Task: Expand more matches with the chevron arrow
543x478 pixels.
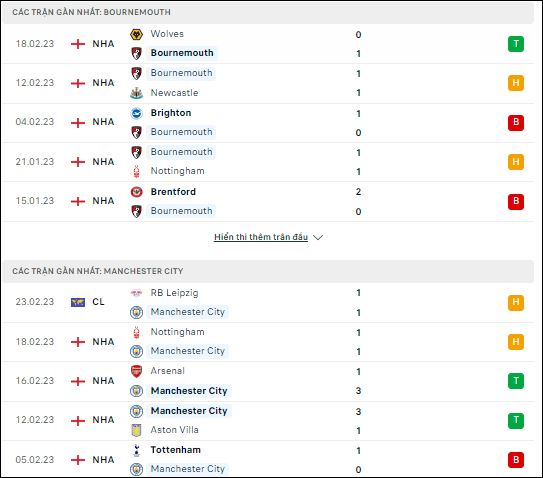Action: [318, 238]
